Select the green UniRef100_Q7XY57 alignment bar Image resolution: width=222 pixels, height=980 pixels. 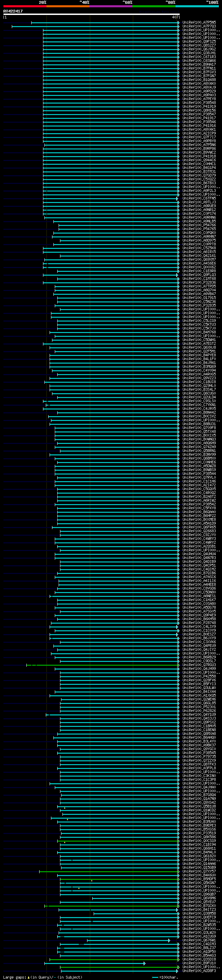[109, 871]
